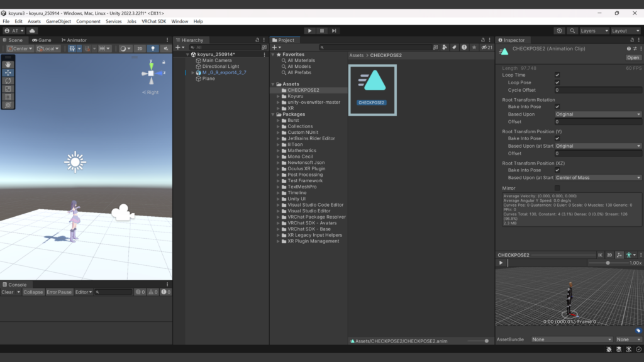The height and width of the screenshot is (362, 644).
Task: Enable the Mirror checkbox
Action: pyautogui.click(x=557, y=188)
